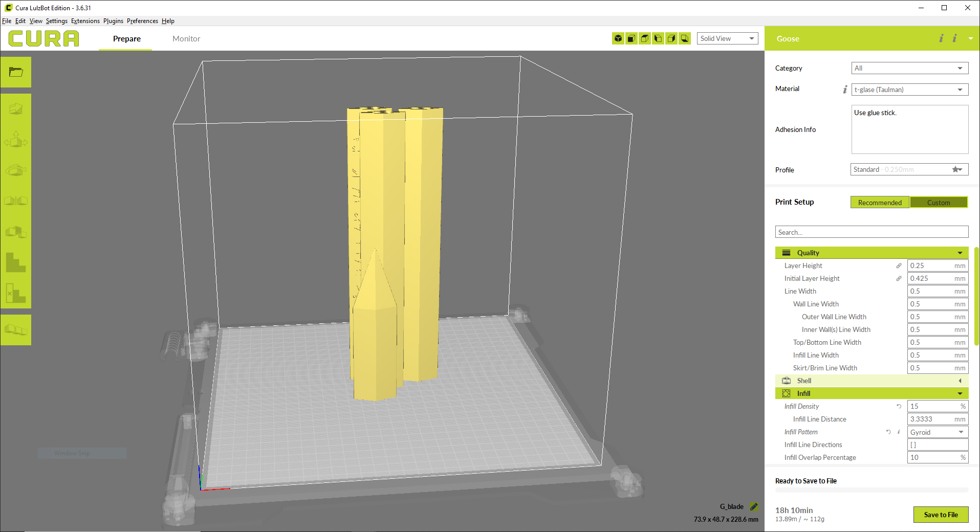Screen dimensions: 980x532
Task: Select the Rotate tool icon
Action: coord(16,170)
